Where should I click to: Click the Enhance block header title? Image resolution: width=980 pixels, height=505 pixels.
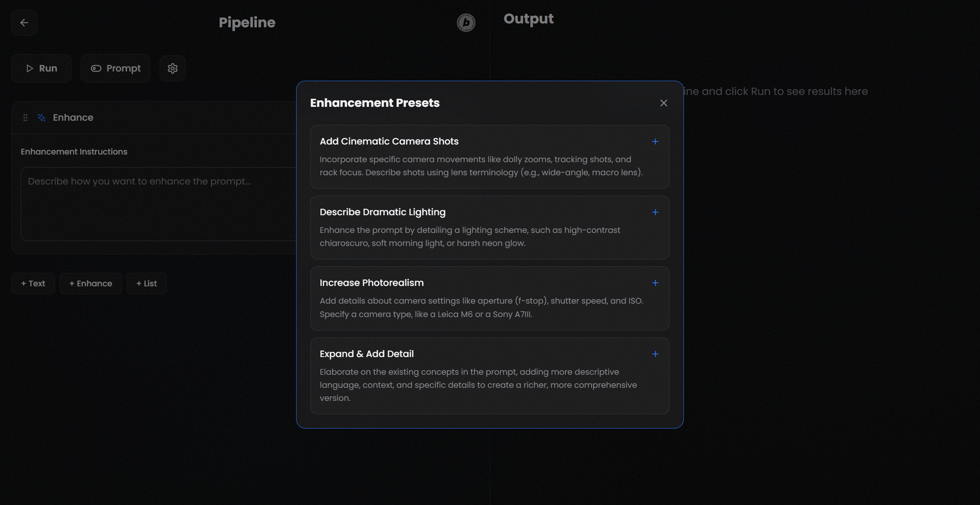pos(73,118)
